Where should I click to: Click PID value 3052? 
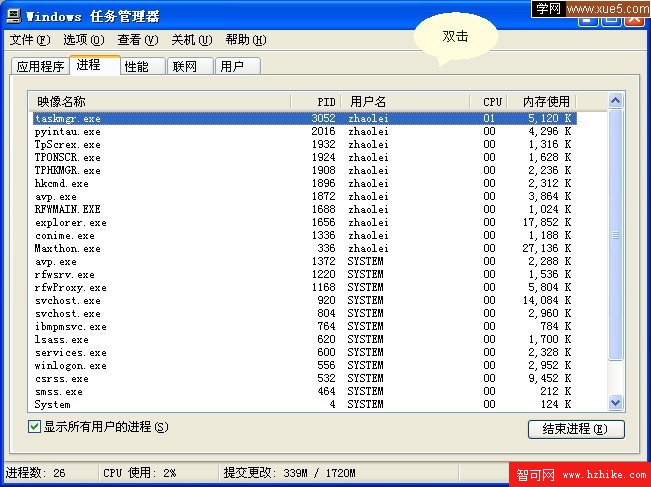click(323, 118)
